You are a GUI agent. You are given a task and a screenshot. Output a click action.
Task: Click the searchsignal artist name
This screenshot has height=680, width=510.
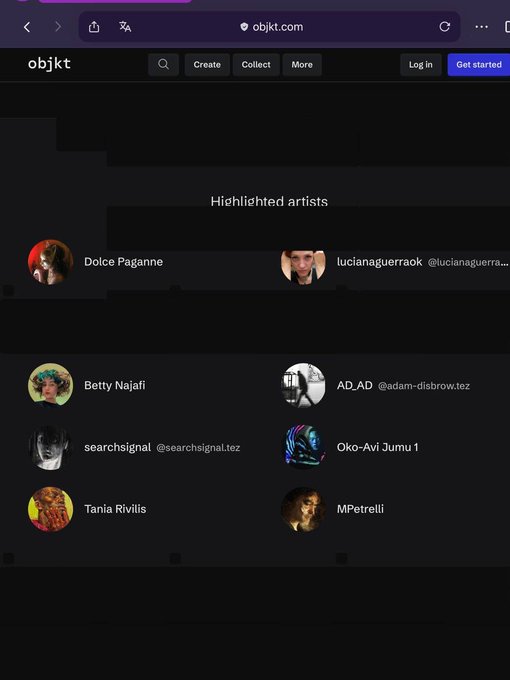pyautogui.click(x=118, y=447)
